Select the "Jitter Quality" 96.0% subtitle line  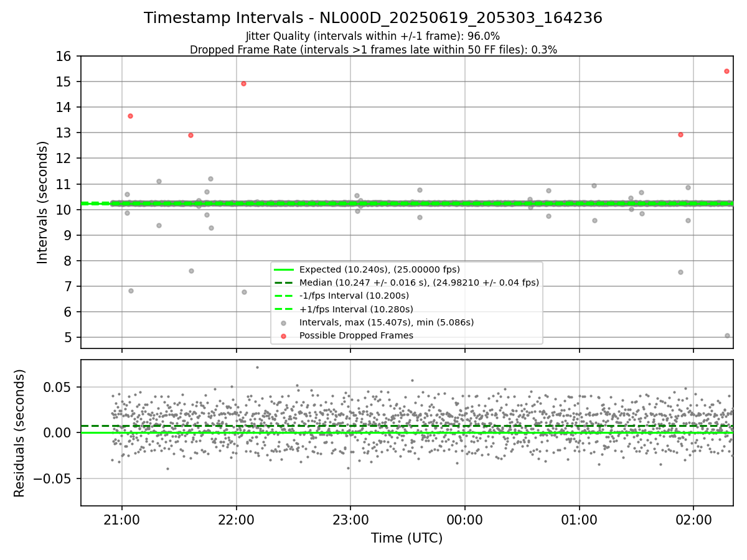pos(373,36)
